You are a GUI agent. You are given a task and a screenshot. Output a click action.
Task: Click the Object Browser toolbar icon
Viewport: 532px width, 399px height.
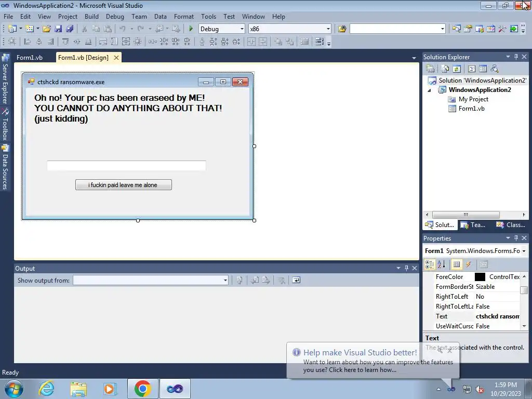click(x=491, y=29)
